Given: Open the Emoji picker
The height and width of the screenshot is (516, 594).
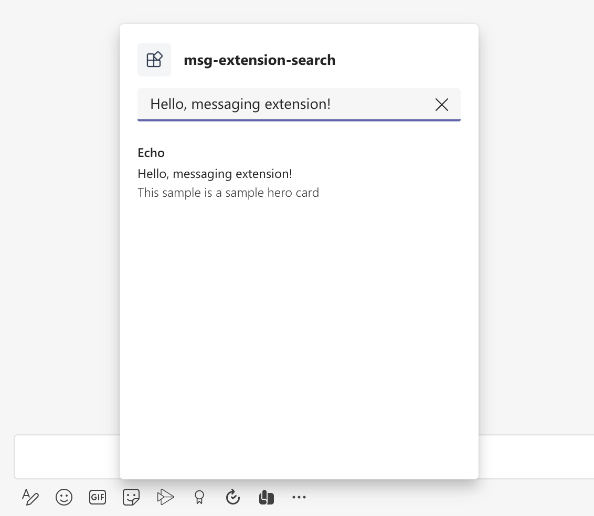Looking at the screenshot, I should 64,497.
